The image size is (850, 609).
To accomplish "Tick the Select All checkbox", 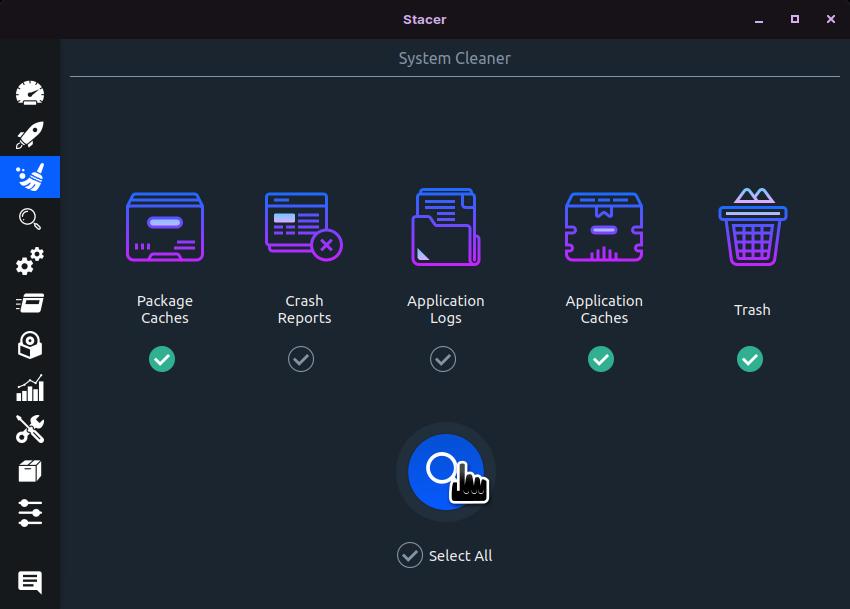I will (x=410, y=555).
